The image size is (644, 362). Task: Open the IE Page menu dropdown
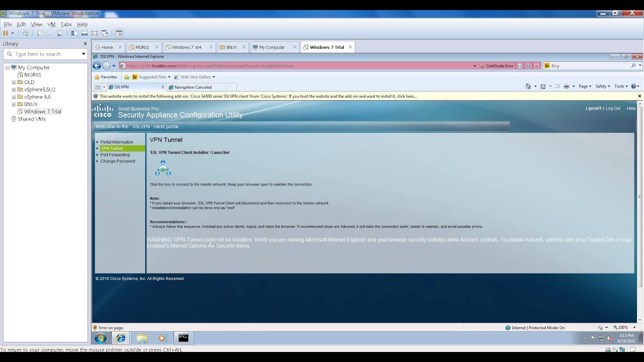pyautogui.click(x=585, y=86)
